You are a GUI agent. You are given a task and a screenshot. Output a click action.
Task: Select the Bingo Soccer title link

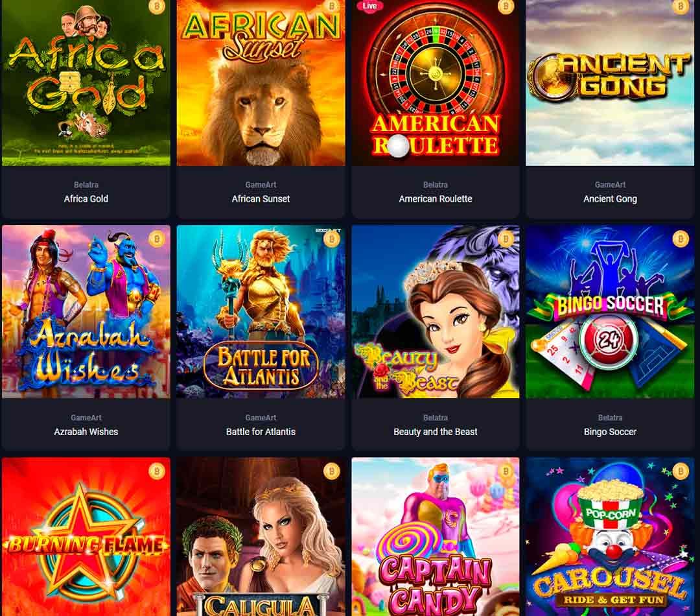610,432
